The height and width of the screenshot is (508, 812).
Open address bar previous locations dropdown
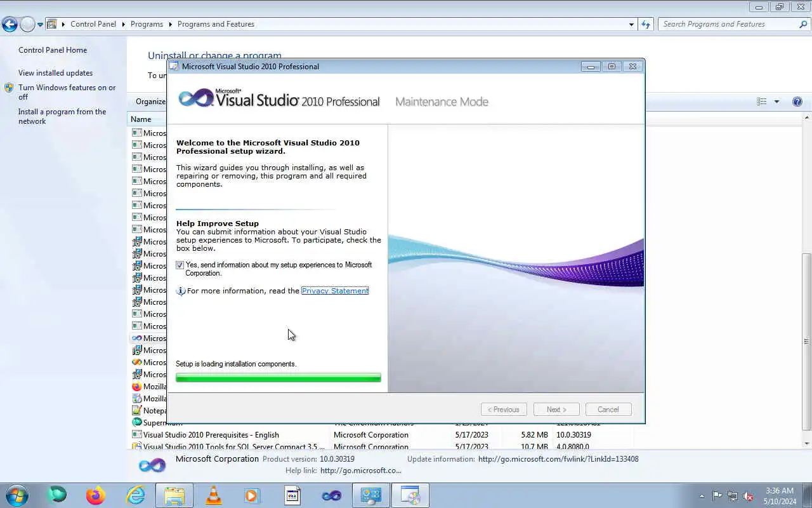tap(631, 24)
